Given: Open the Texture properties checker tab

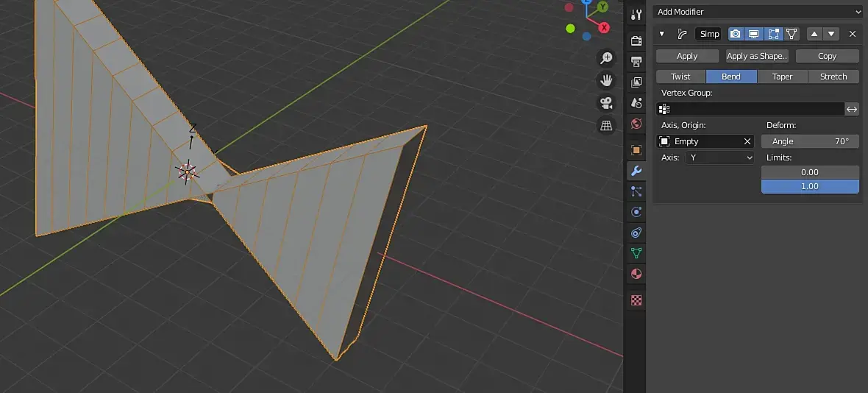Looking at the screenshot, I should tap(636, 300).
